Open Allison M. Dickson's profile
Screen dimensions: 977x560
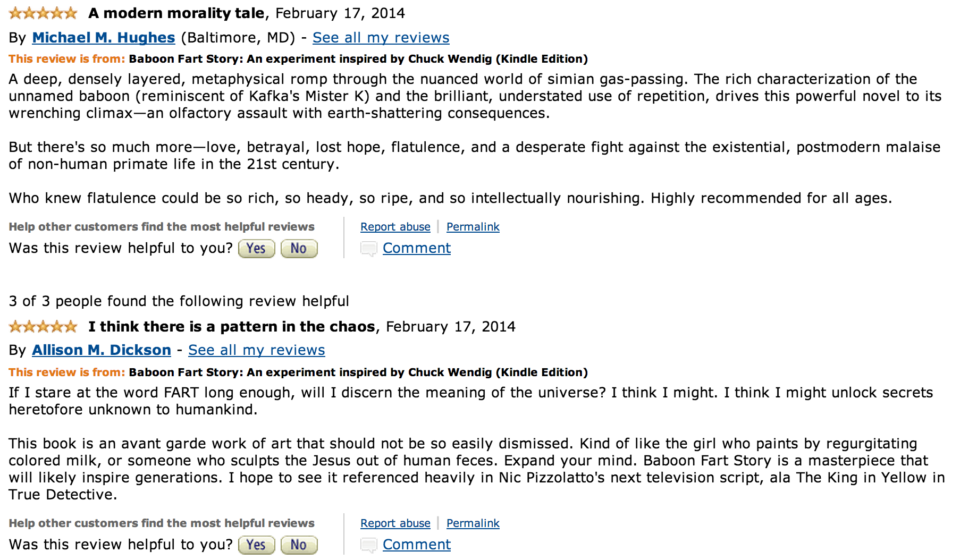102,350
